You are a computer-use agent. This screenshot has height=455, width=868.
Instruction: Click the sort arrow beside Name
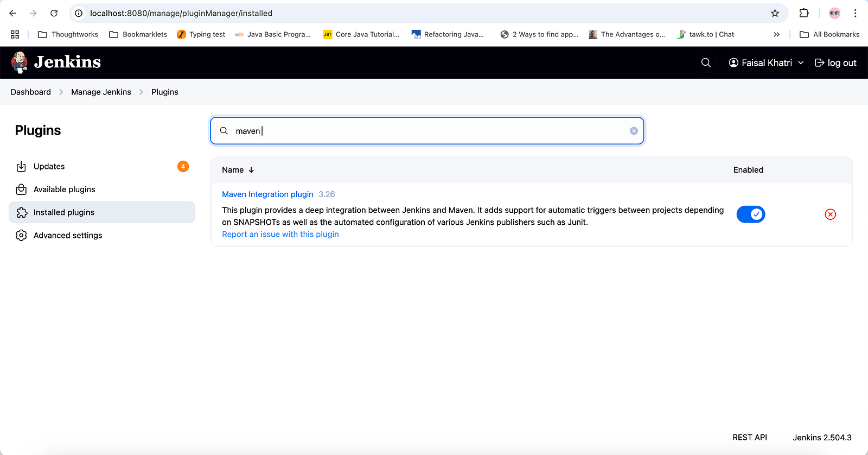pyautogui.click(x=251, y=170)
